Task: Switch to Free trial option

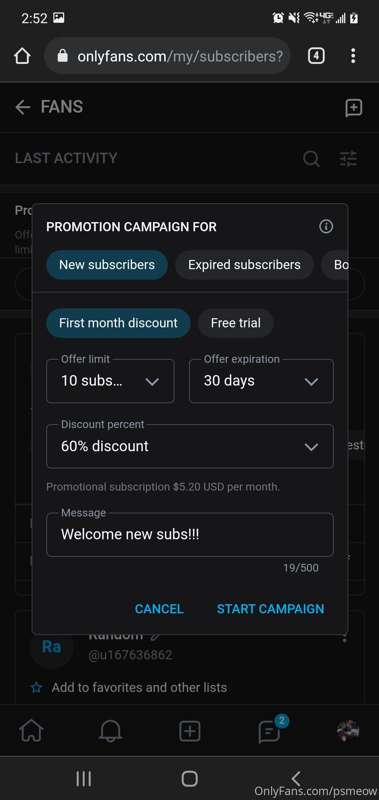Action: (x=236, y=323)
